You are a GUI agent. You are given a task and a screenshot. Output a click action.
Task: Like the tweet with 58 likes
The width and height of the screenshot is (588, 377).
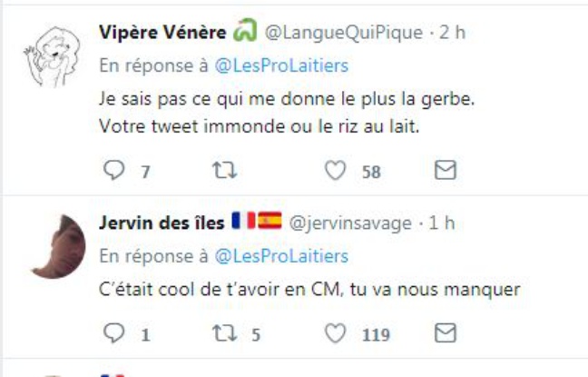(336, 171)
